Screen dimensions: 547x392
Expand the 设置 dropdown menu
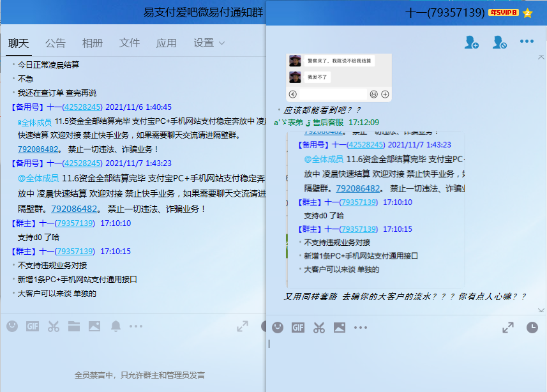[x=209, y=43]
